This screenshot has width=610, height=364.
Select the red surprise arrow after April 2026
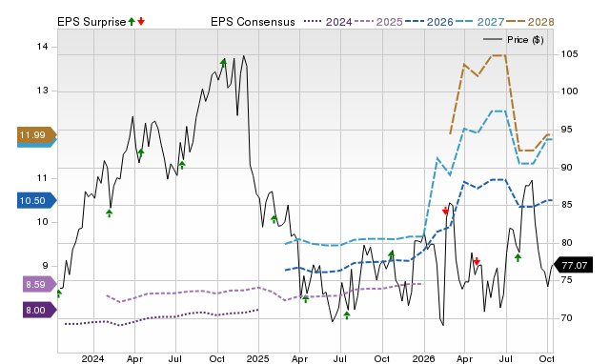[x=477, y=261]
